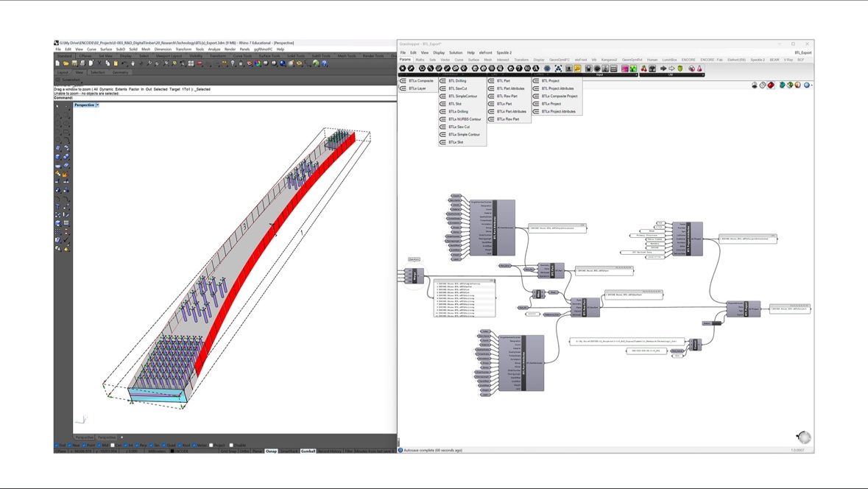Switch to the Mesh Tools tab in Rhino
The height and width of the screenshot is (489, 868).
click(347, 56)
